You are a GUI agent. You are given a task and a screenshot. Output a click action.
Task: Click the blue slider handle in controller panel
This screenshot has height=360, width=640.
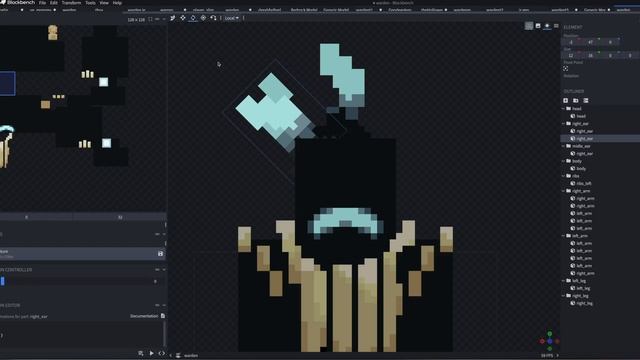tap(2, 281)
